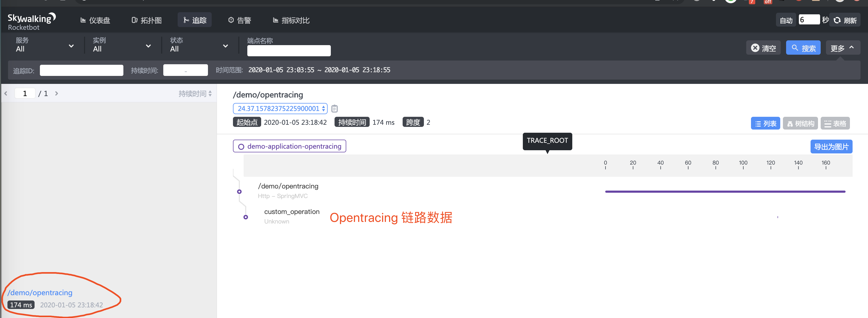Click the custom_operation span node circle
The width and height of the screenshot is (868, 318).
coord(246,217)
